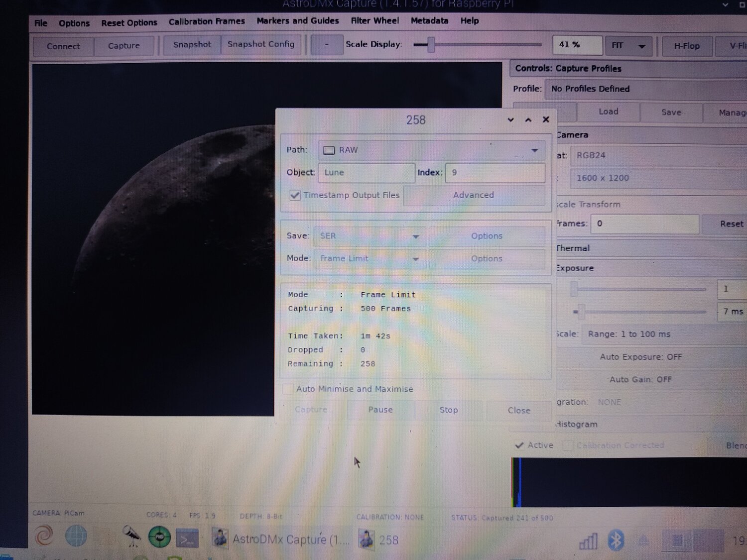
Task: Open the 1600 x 1200 resolution dropdown
Action: coord(658,178)
